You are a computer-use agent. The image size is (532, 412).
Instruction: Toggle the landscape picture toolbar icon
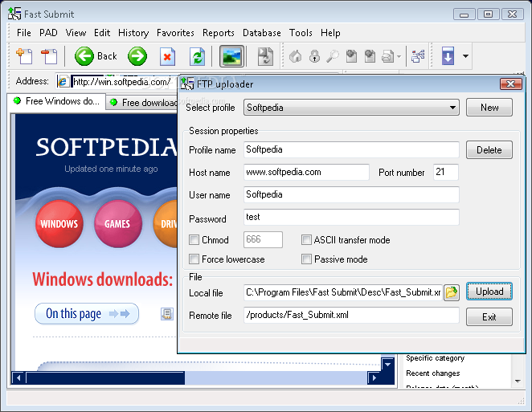tap(231, 56)
